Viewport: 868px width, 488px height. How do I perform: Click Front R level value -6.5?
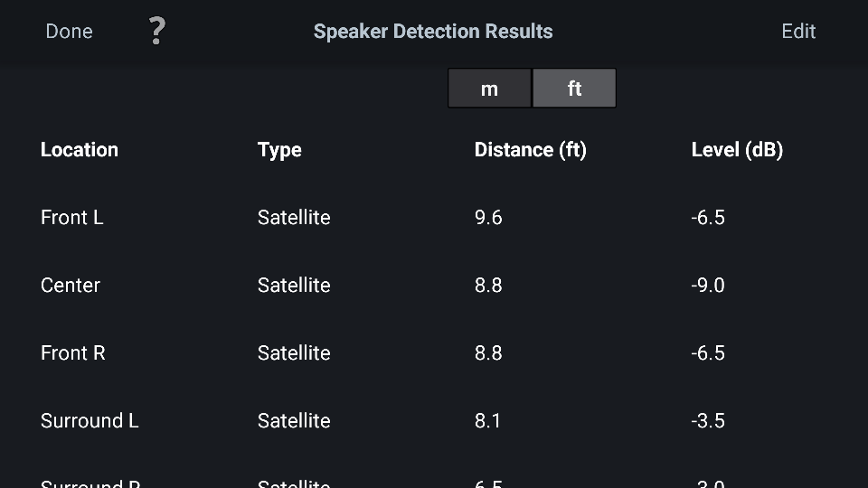pos(708,353)
